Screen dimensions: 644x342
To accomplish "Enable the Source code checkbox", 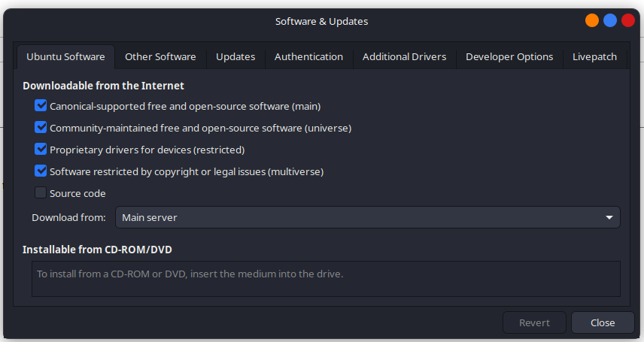I will click(41, 193).
